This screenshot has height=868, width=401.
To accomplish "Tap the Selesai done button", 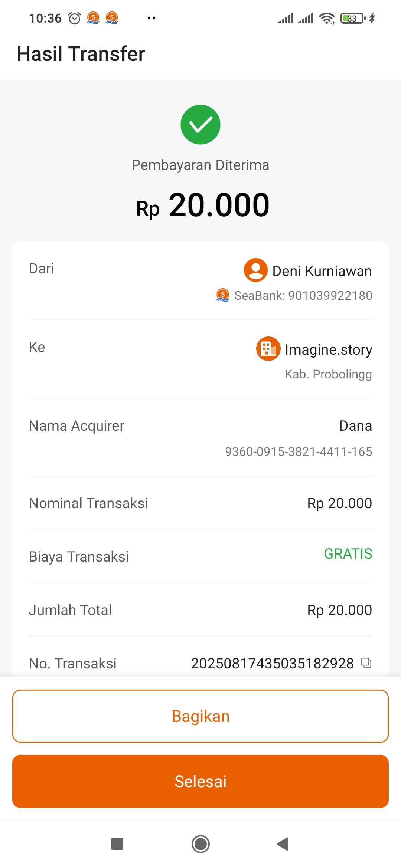I will (200, 781).
